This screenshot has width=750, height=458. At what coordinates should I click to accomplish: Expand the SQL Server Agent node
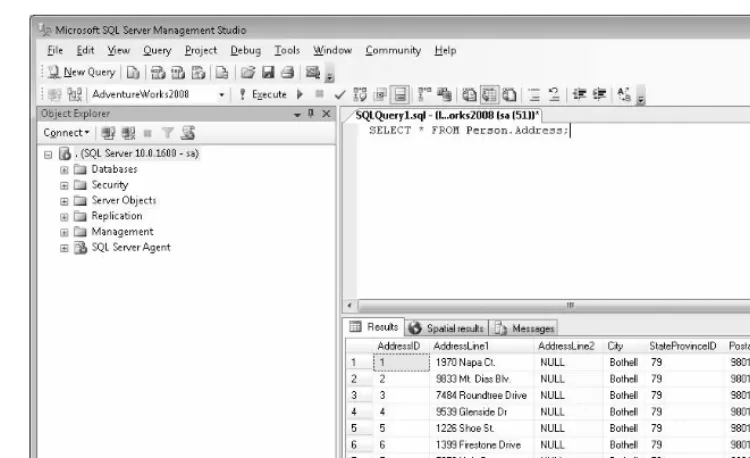click(x=64, y=248)
